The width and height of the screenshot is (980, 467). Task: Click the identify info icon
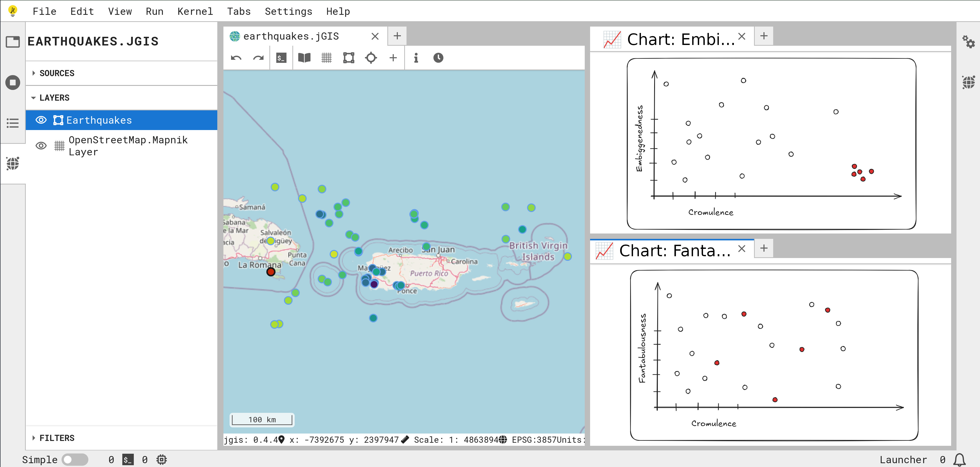[x=416, y=58]
